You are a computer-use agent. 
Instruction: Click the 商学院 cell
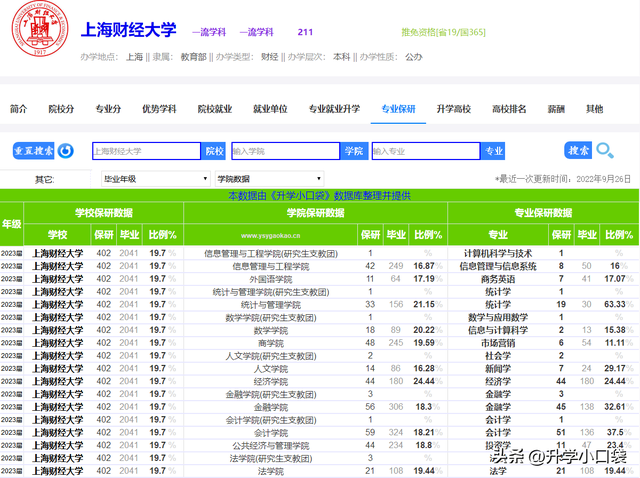pos(271,343)
